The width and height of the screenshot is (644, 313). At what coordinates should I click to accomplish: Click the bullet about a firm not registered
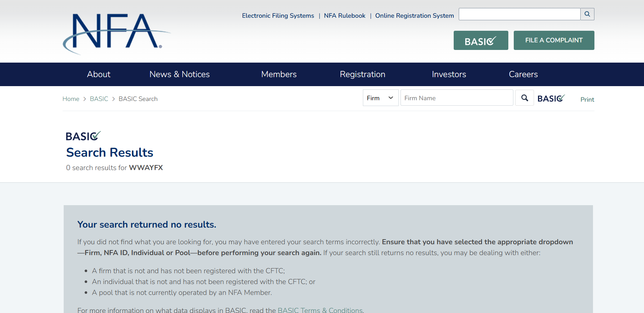point(188,271)
